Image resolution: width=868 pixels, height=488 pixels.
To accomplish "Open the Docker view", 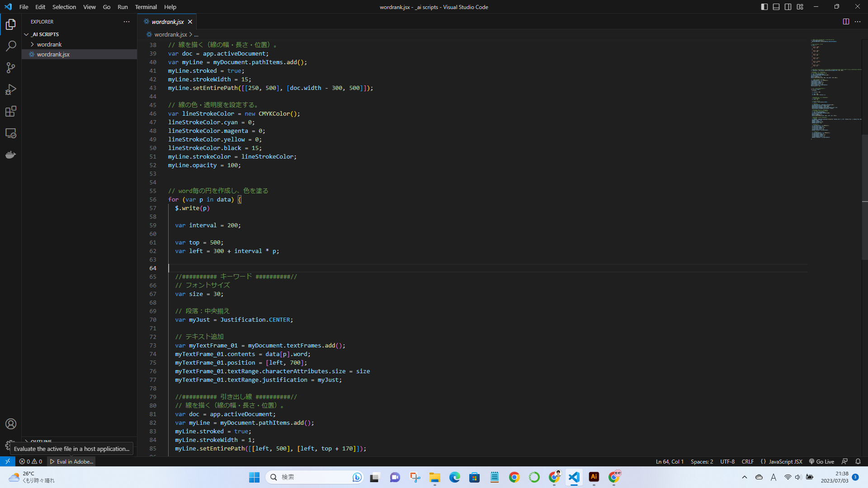I will (11, 155).
